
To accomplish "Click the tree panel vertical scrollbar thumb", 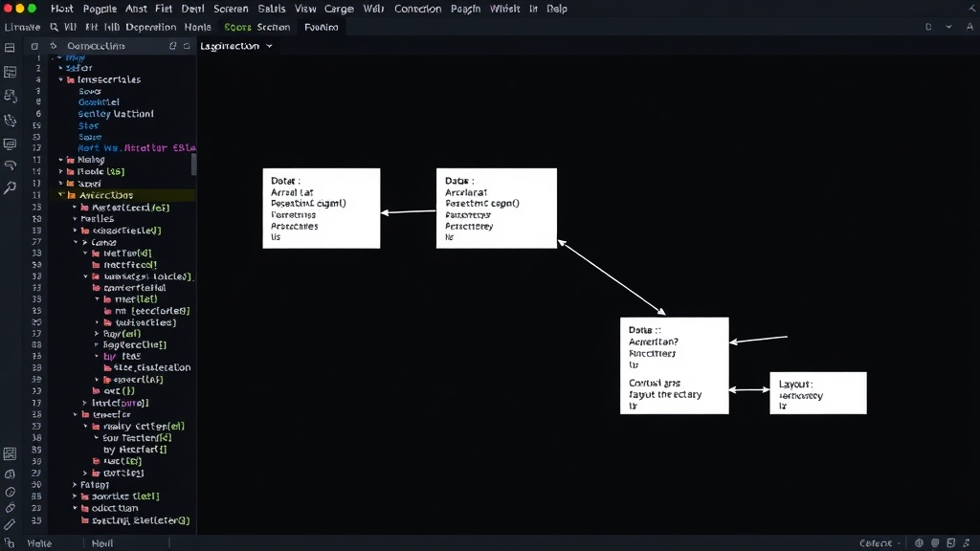I will pos(193,165).
